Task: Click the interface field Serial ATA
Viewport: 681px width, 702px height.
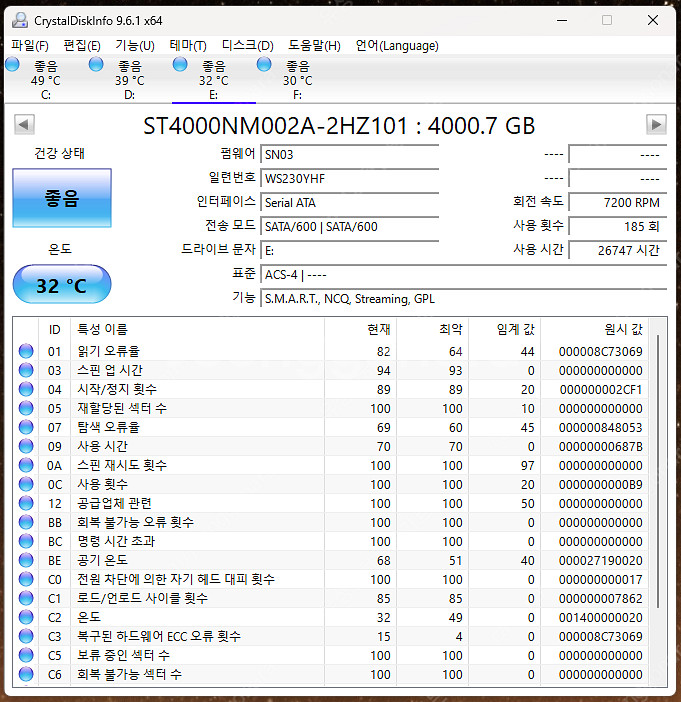Action: (349, 203)
